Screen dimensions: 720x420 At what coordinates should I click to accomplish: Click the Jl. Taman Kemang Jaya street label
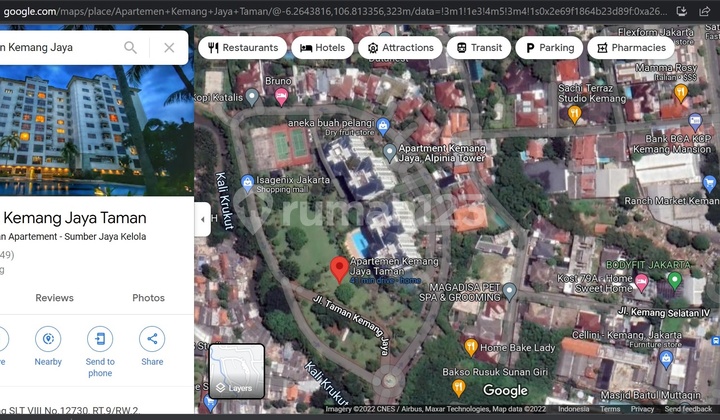click(x=351, y=325)
